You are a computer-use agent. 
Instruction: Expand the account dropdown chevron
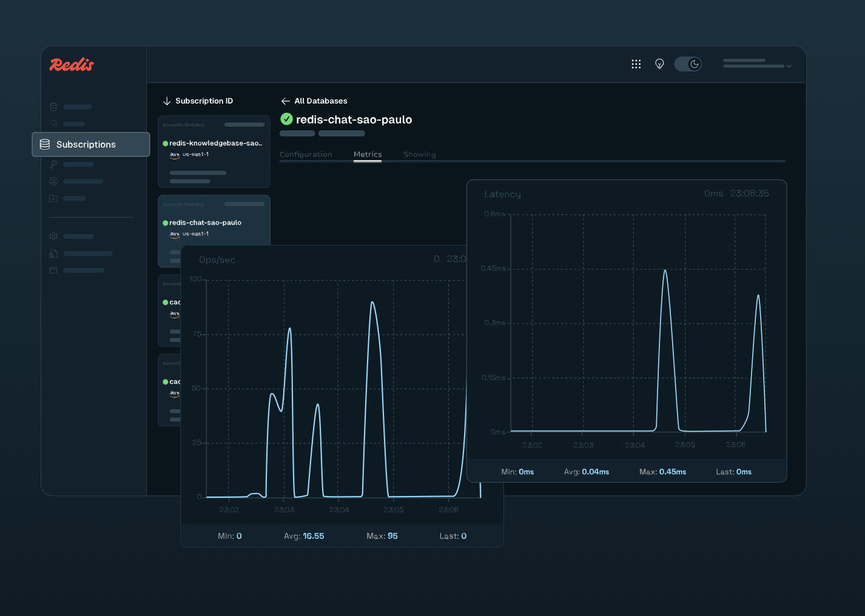pyautogui.click(x=789, y=66)
